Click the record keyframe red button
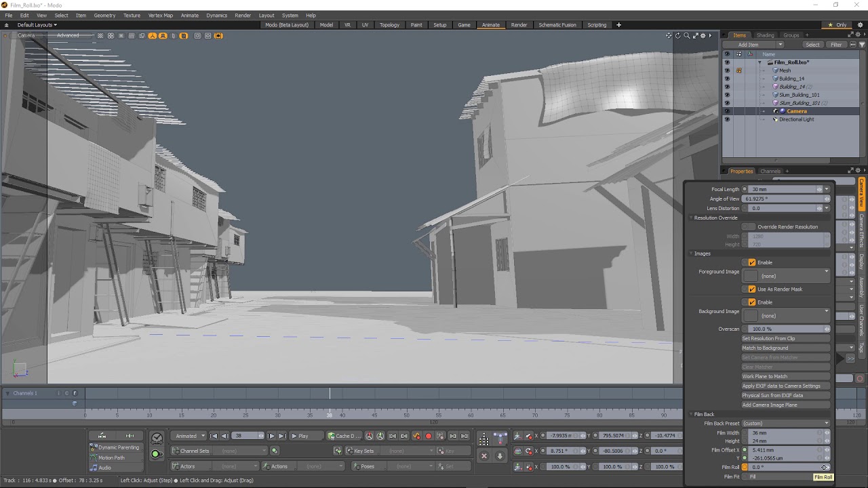Screen dimensions: 868x488 [428, 436]
